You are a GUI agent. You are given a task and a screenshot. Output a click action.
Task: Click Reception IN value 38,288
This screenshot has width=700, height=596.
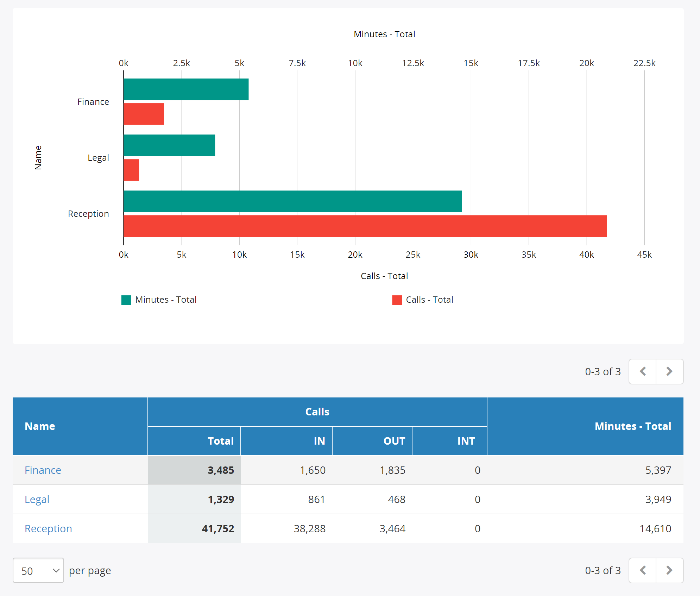(310, 528)
